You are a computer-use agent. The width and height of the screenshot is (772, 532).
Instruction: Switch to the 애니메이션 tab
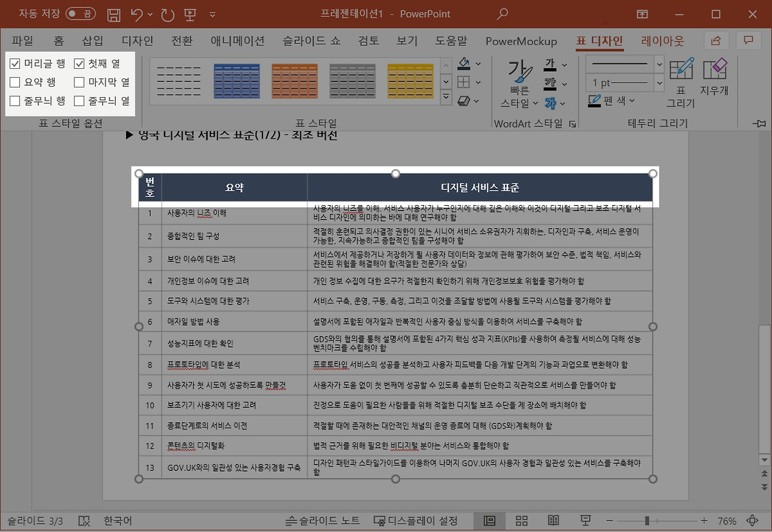[x=238, y=41]
